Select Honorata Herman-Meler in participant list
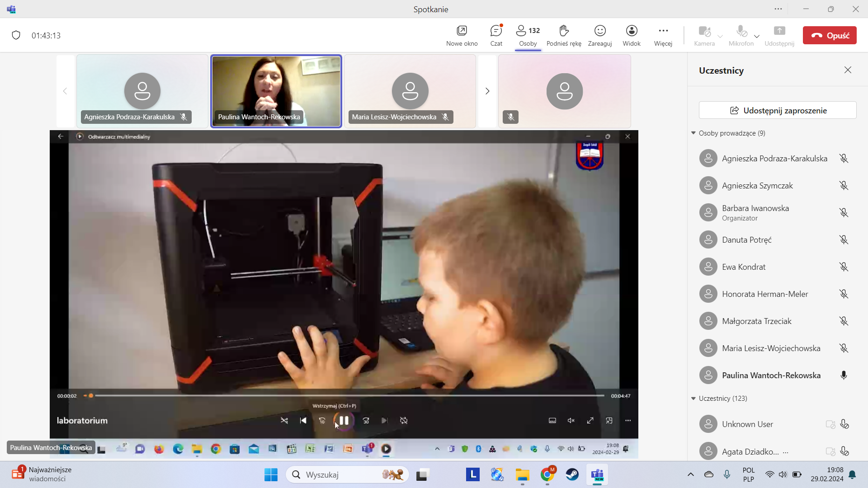 point(774,294)
